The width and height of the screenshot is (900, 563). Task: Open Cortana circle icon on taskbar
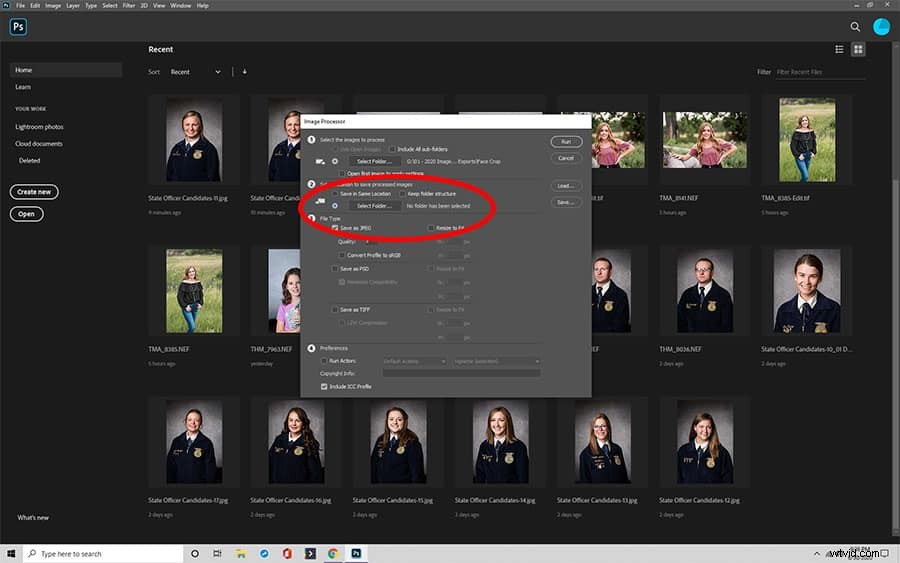[x=195, y=554]
